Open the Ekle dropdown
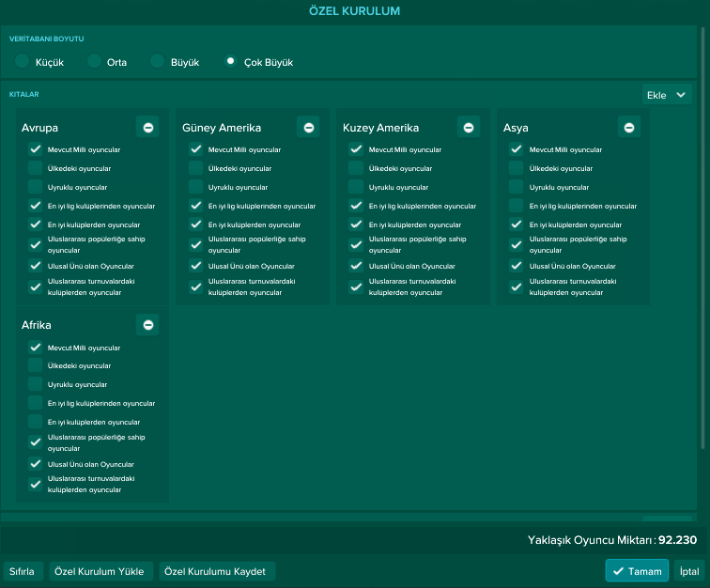 pos(667,95)
